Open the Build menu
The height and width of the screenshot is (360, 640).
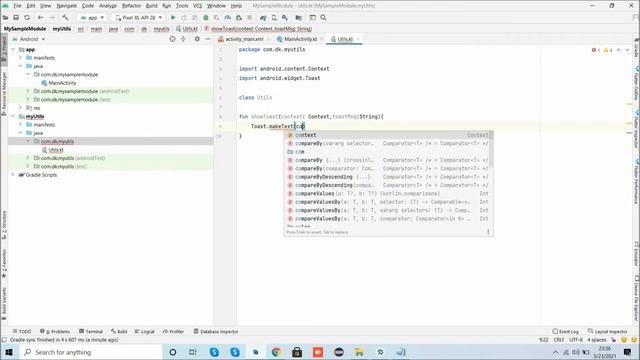151,6
